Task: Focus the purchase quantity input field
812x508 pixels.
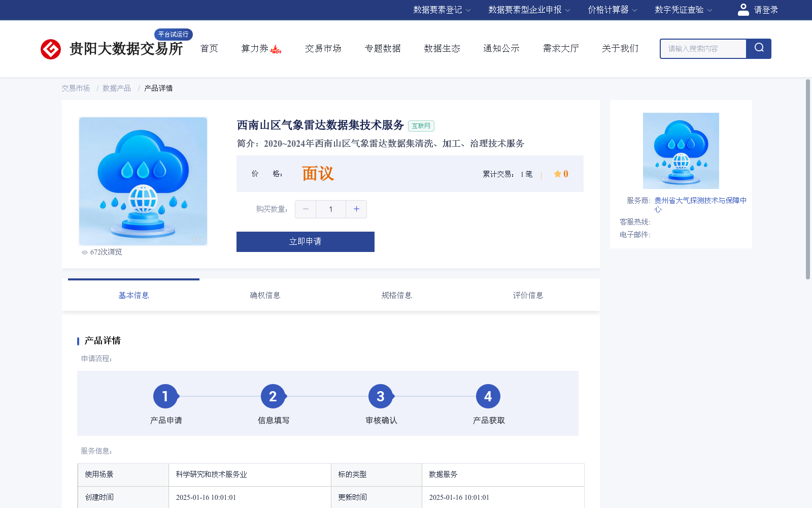Action: click(x=331, y=209)
